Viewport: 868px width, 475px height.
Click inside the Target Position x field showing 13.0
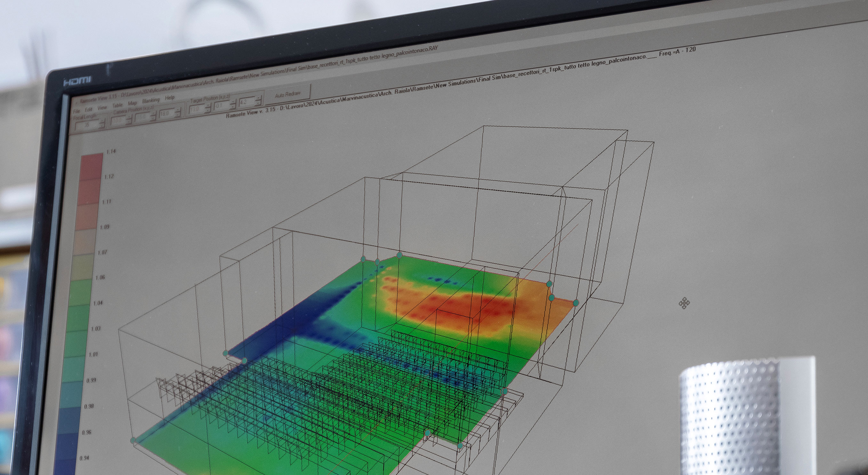196,109
